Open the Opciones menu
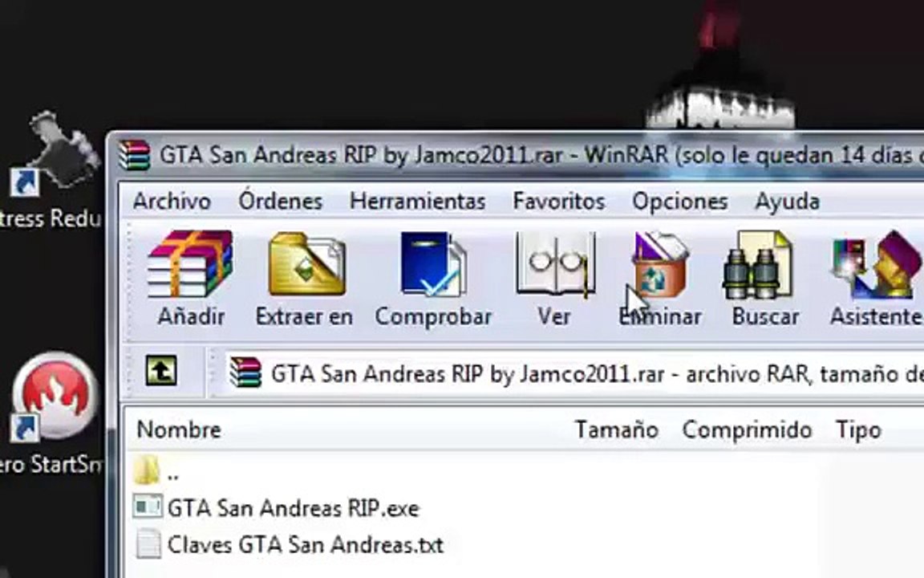The image size is (924, 578). pyautogui.click(x=680, y=202)
